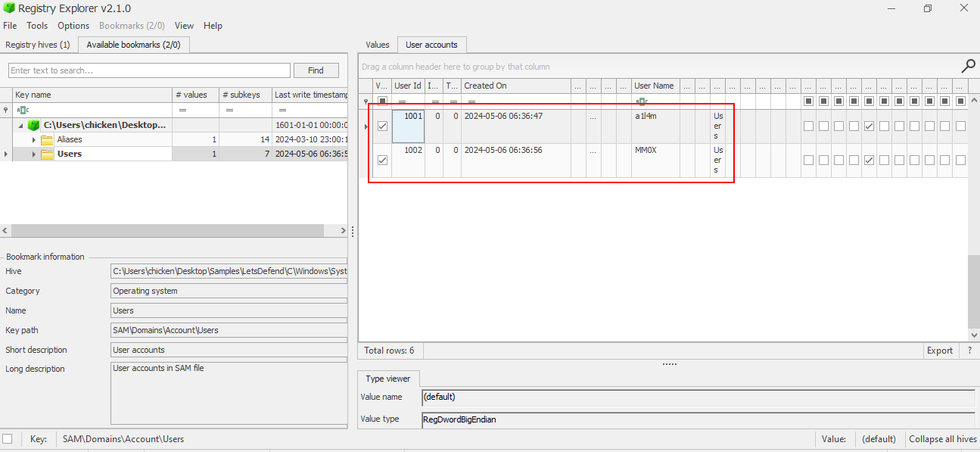Screen dimensions: 980x452
Task: Click the User Name column filter icon
Action: pyautogui.click(x=641, y=101)
